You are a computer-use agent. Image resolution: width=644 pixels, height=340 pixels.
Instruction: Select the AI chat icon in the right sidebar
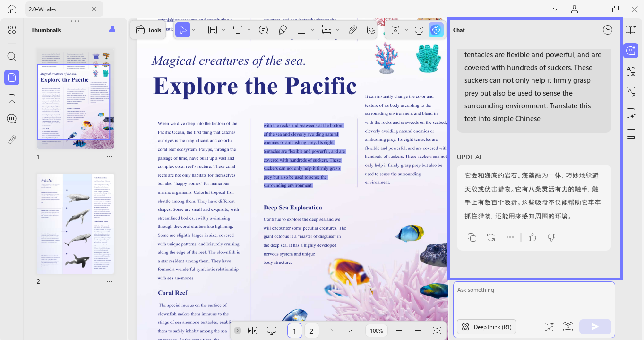[631, 51]
